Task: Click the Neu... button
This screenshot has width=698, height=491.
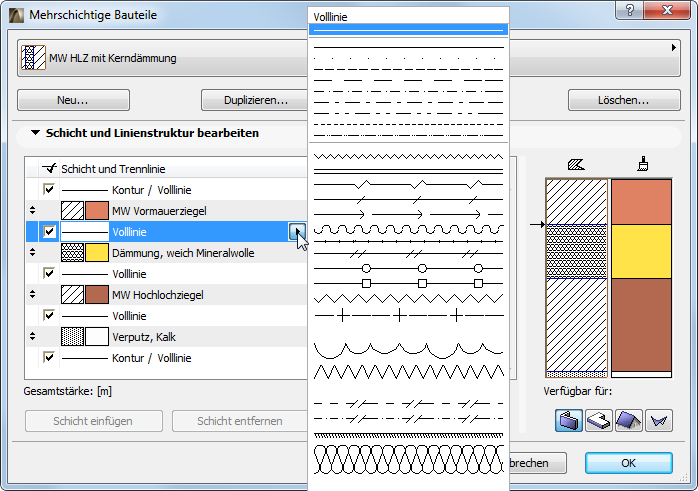Action: tap(73, 100)
